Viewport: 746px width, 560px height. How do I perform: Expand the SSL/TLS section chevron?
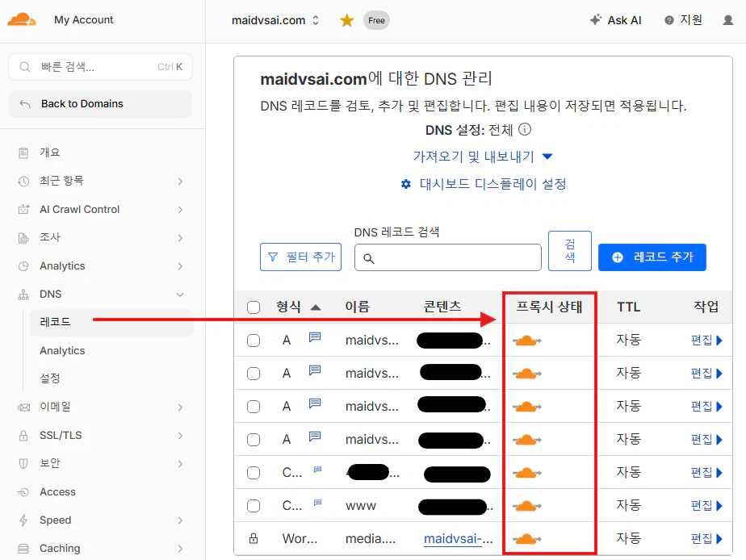[180, 436]
